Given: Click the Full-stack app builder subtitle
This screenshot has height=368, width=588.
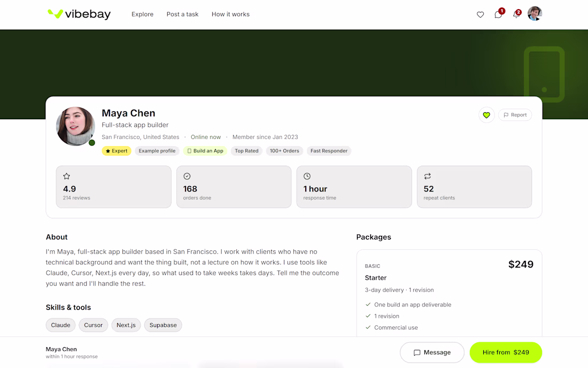Looking at the screenshot, I should click(135, 125).
